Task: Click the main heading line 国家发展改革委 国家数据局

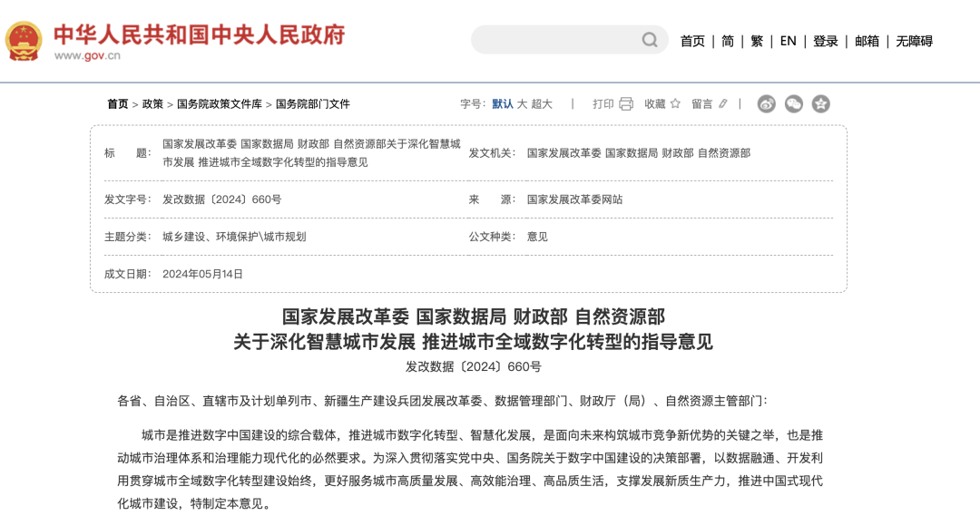Action: click(474, 317)
